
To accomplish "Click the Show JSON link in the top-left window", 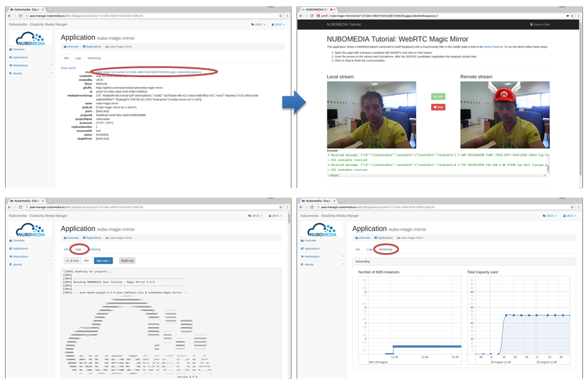I will click(x=68, y=68).
